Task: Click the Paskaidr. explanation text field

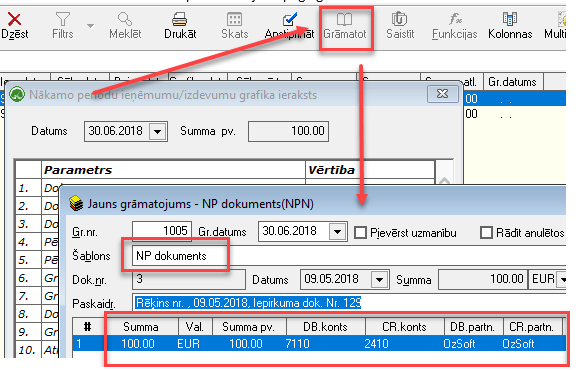Action: click(x=349, y=303)
